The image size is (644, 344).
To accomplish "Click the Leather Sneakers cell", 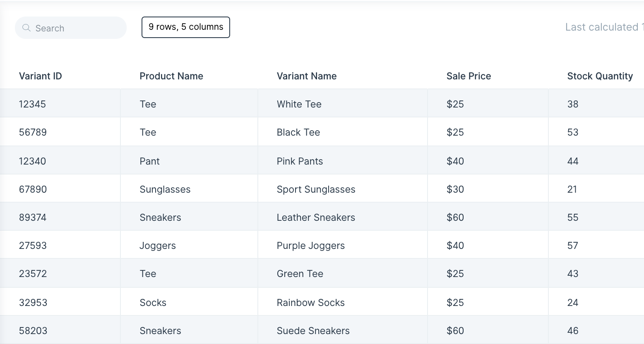I will pyautogui.click(x=343, y=217).
